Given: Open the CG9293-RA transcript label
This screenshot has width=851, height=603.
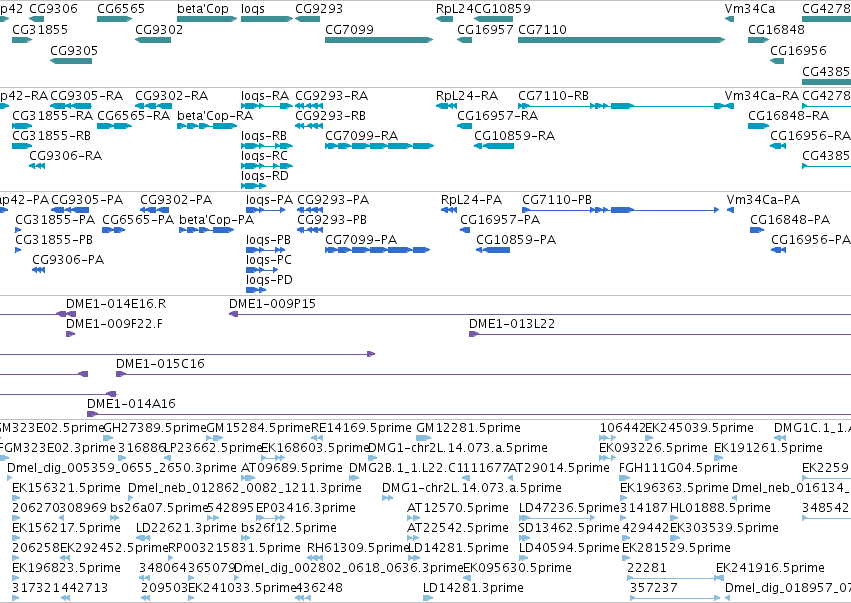Looking at the screenshot, I should click(x=332, y=96).
